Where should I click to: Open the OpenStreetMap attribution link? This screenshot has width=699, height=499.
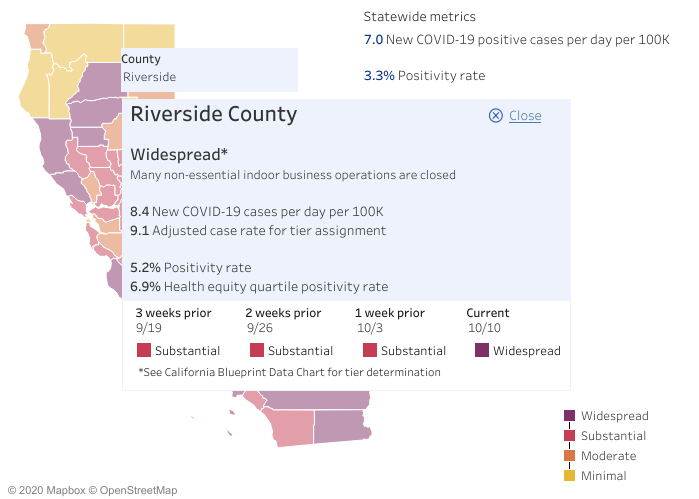132,490
